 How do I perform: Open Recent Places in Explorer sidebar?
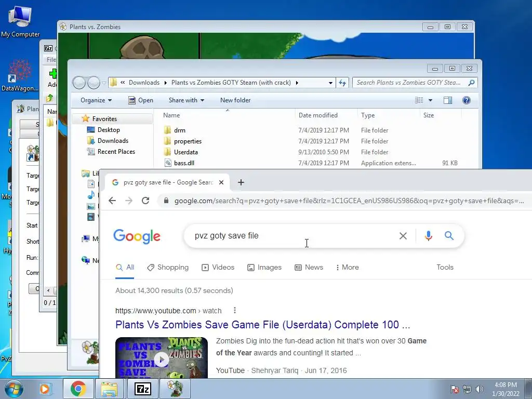tap(116, 151)
